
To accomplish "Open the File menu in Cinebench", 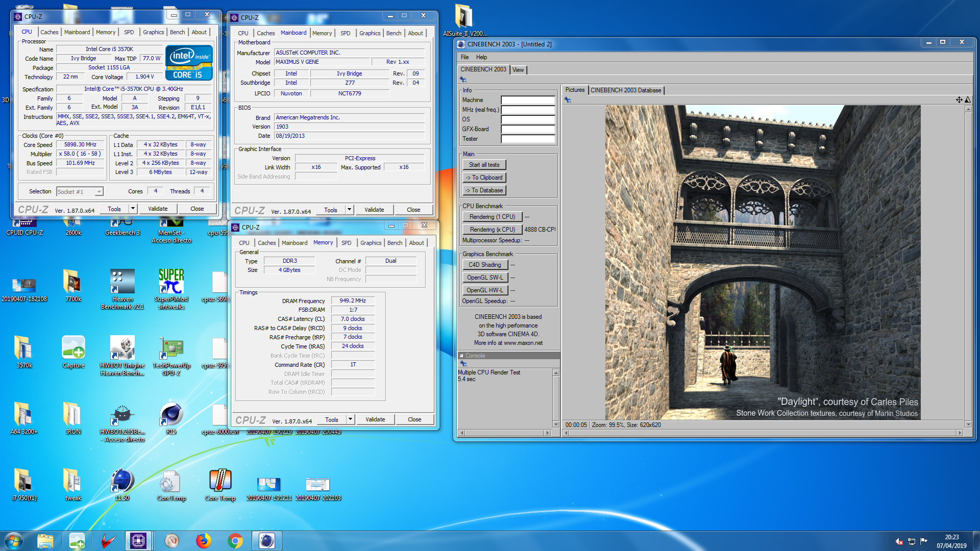I will tap(464, 57).
